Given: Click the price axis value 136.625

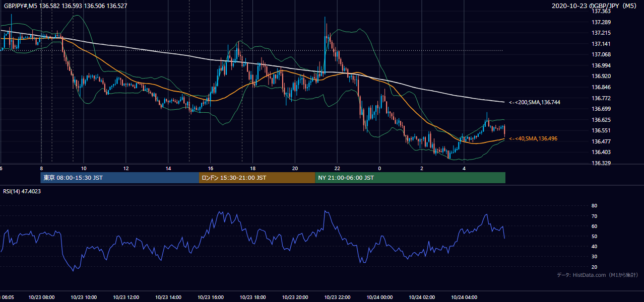Looking at the screenshot, I should click(601, 120).
